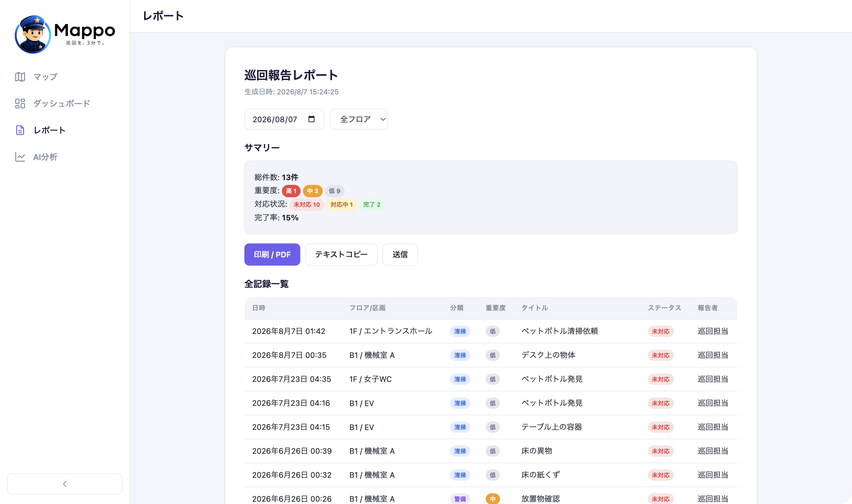Click the 分類 column header
Screen dimensions: 852x504
pyautogui.click(x=457, y=308)
